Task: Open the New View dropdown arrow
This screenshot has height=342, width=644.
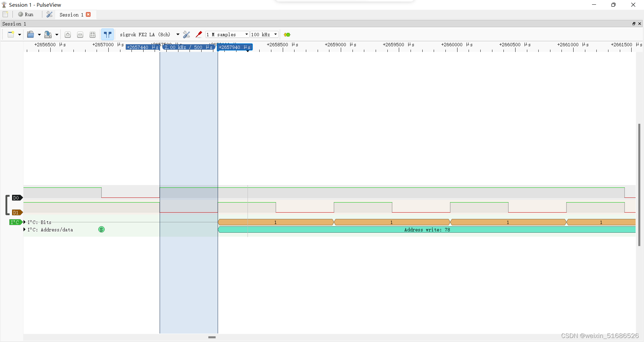Action: pyautogui.click(x=19, y=35)
